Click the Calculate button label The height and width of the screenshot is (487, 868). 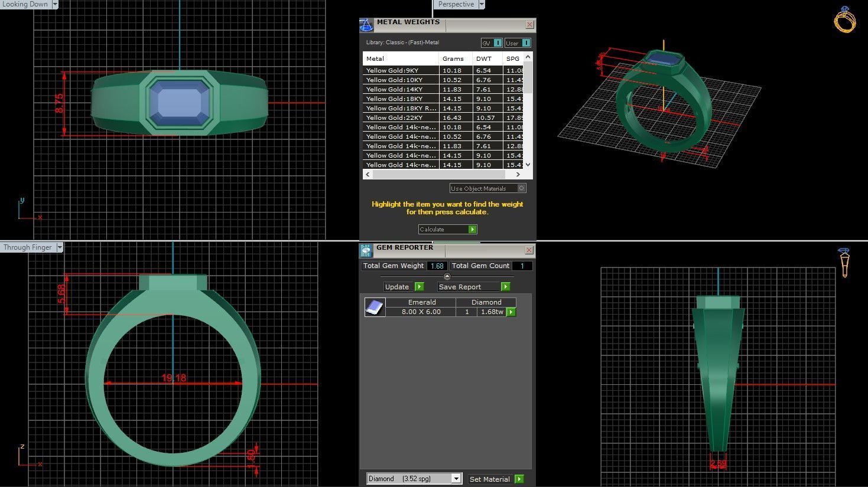pyautogui.click(x=432, y=229)
